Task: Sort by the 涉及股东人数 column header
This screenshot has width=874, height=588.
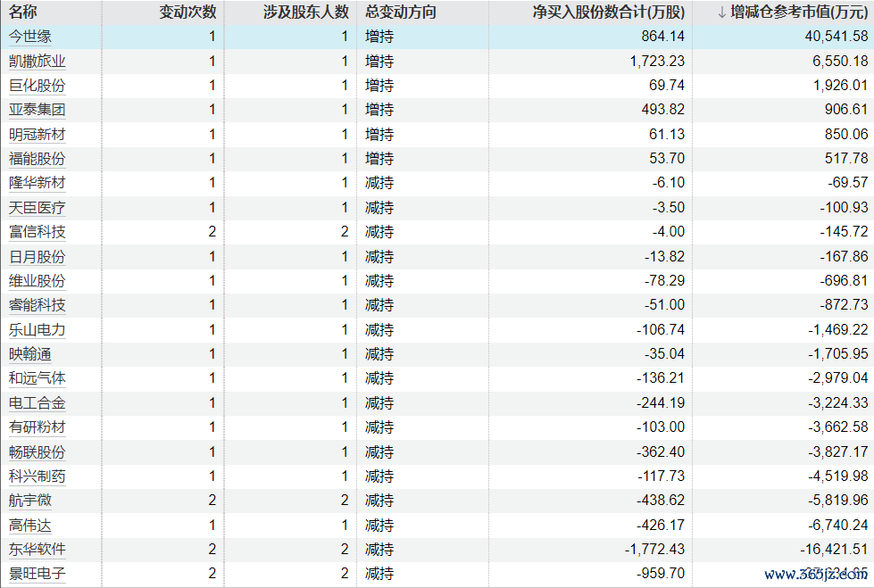Action: point(306,12)
